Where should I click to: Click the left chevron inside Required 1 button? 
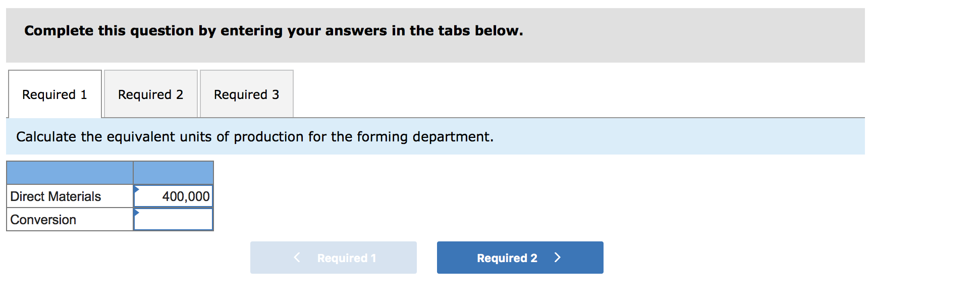297,258
